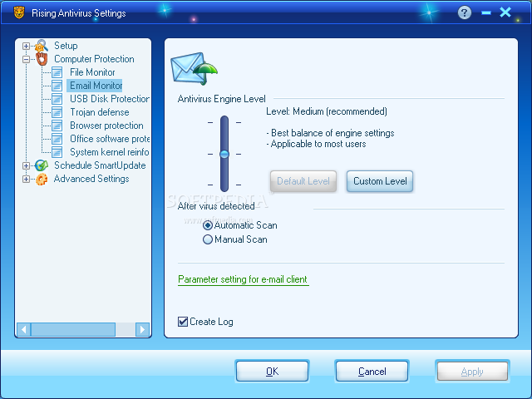Image resolution: width=532 pixels, height=399 pixels.
Task: Expand the Schedule SmartUpdate node
Action: pyautogui.click(x=26, y=165)
